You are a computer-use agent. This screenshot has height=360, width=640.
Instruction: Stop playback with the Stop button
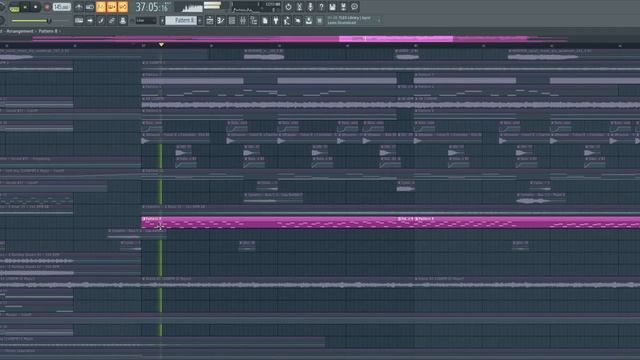coord(36,7)
